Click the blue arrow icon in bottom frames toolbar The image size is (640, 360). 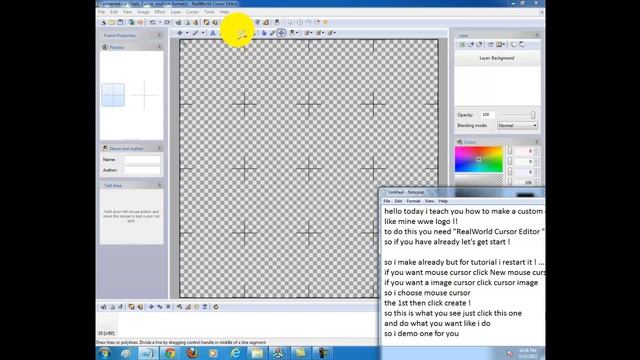pos(151,307)
